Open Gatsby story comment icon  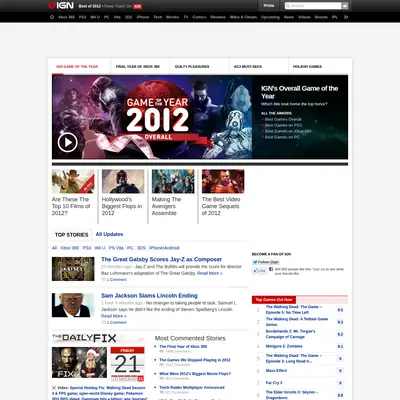point(103,279)
